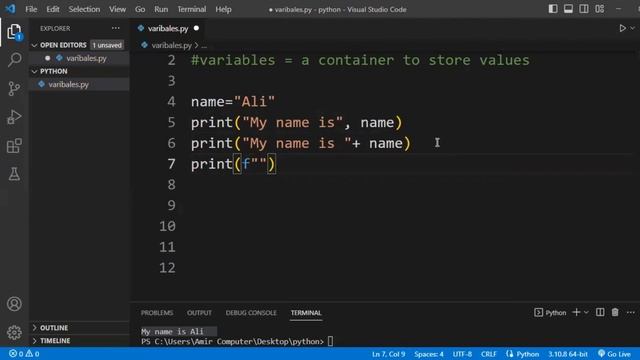Viewport: 640px width, 360px height.
Task: Switch to the DEBUG CONSOLE tab
Action: click(x=251, y=313)
